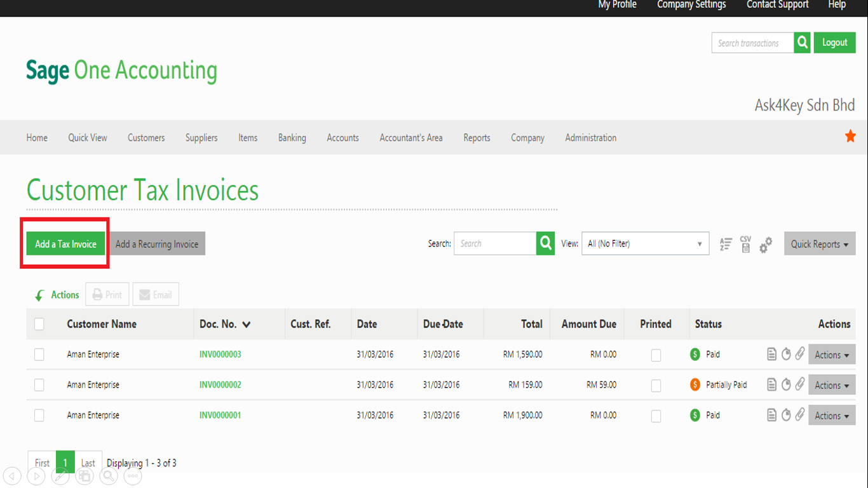Click the paperclip attachment icon for INV0000002
Image resolution: width=868 pixels, height=488 pixels.
800,384
